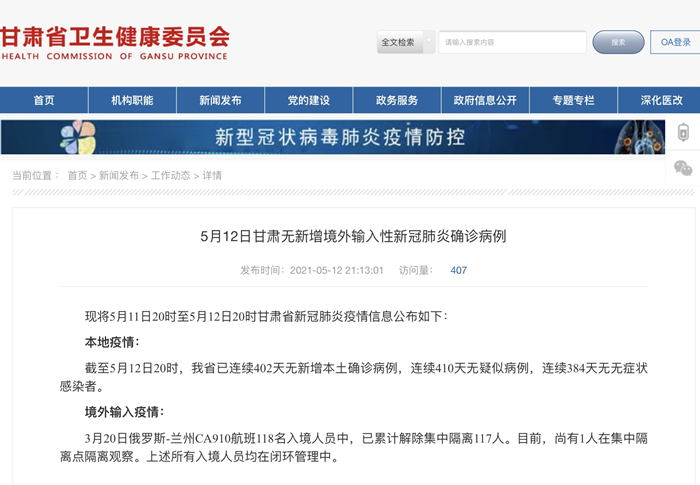Open the 机构职能 navigation menu item
Viewport: 700px width, 485px height.
[x=132, y=100]
